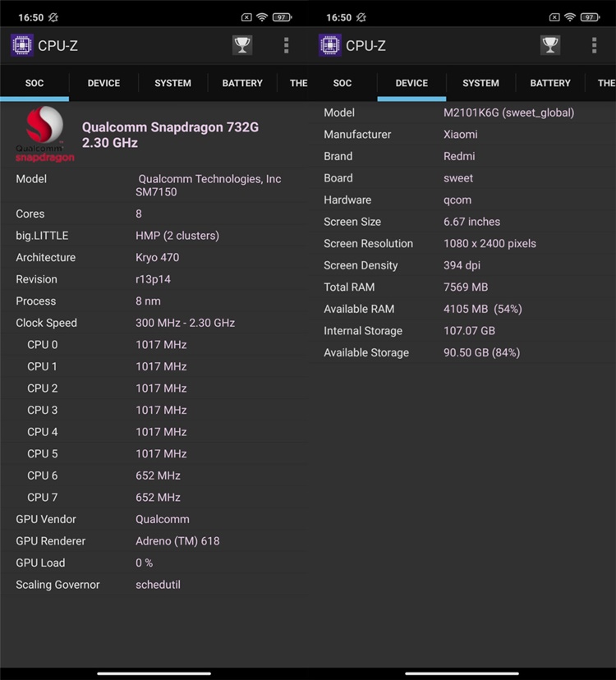Tap CPU 3 row

pos(154,411)
